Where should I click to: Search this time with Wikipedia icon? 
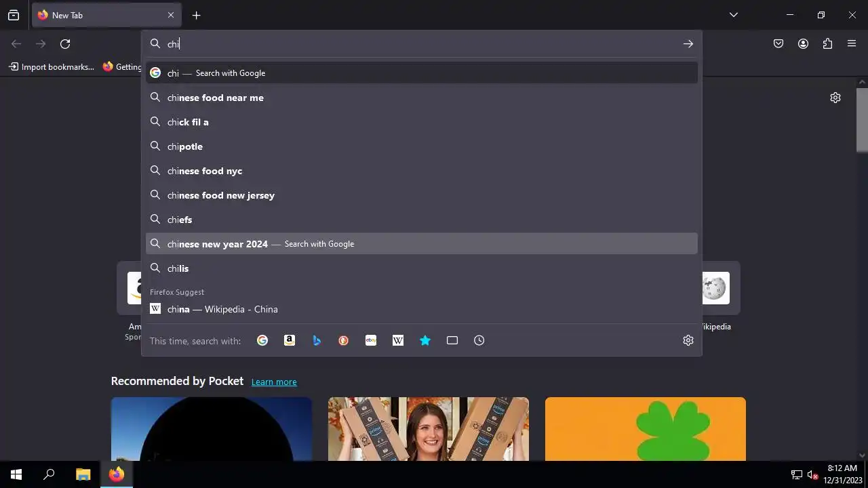398,340
